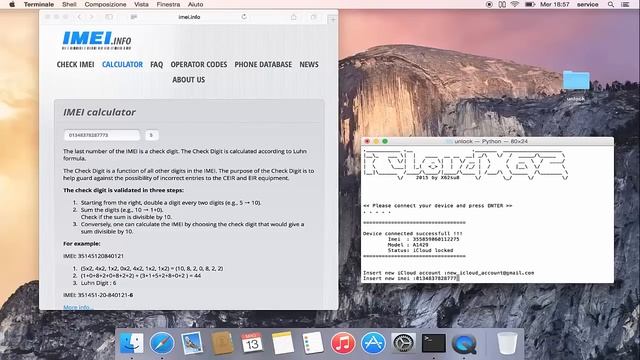Click the Wi-Fi status icon
This screenshot has width=640, height=360.
515,4
